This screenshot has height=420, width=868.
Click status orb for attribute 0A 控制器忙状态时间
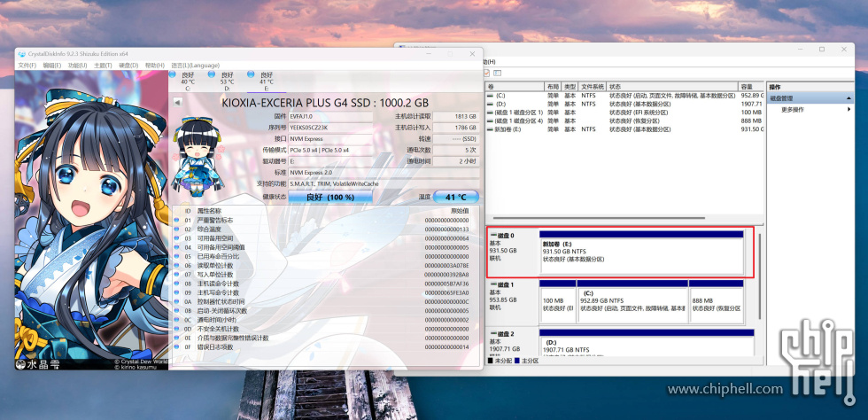[x=177, y=301]
